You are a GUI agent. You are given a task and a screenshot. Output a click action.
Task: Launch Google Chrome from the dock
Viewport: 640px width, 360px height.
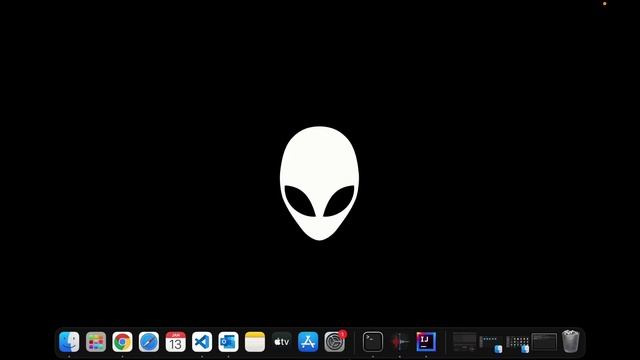122,342
